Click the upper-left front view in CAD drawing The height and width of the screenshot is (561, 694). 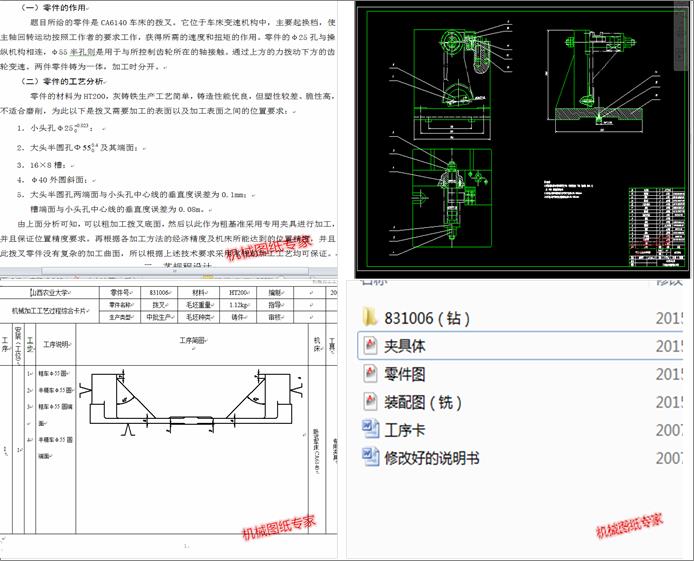click(x=452, y=82)
